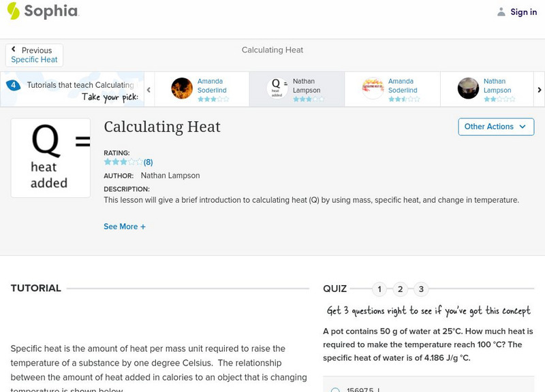The width and height of the screenshot is (545, 392).
Task: Click the star rating under Calculating Heat
Action: click(123, 162)
